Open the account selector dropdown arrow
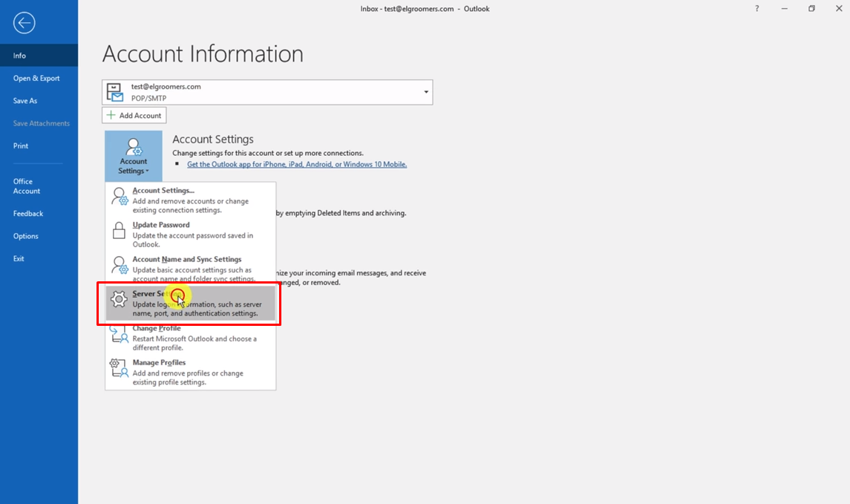850x504 pixels. [x=426, y=92]
